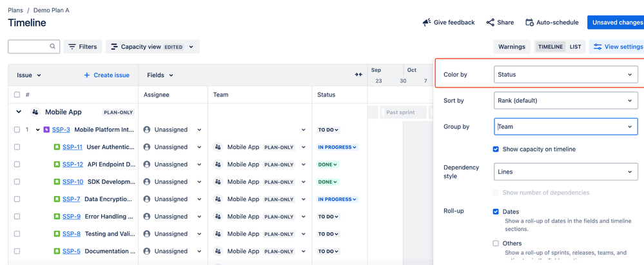This screenshot has height=265, width=644.
Task: Switch to the TIMELINE view tab
Action: [x=551, y=47]
